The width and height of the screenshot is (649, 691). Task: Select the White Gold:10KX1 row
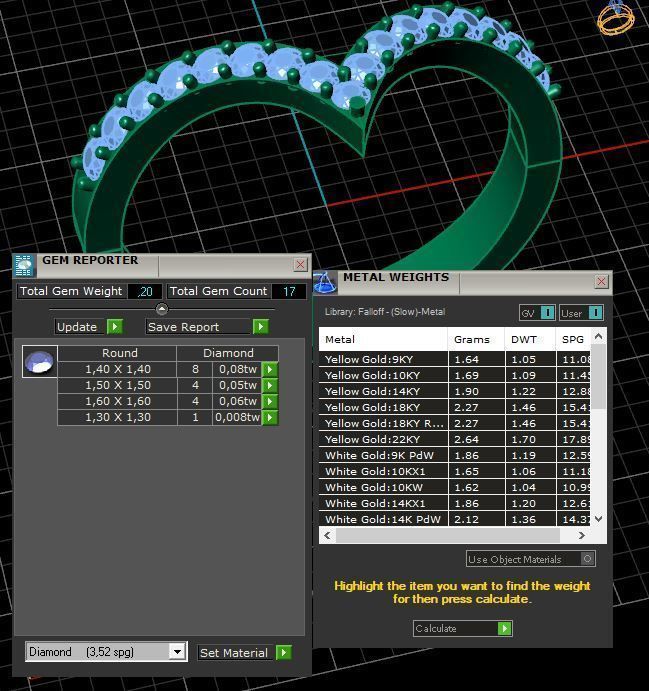point(454,472)
